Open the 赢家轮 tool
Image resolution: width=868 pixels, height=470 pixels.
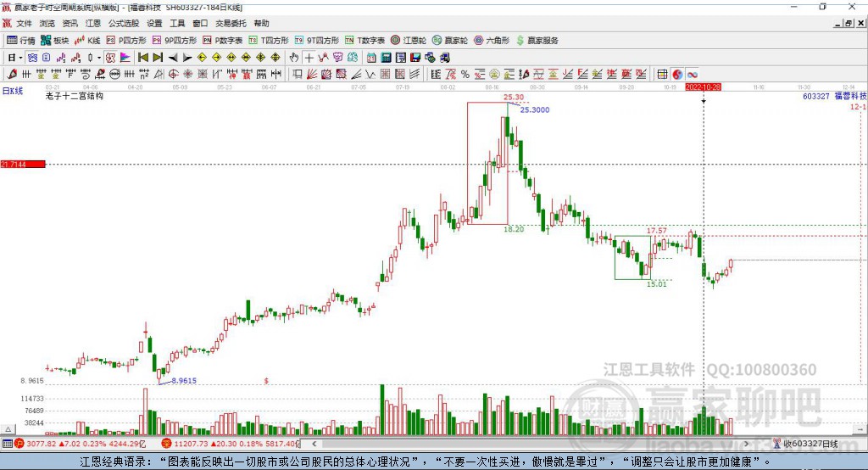click(450, 41)
